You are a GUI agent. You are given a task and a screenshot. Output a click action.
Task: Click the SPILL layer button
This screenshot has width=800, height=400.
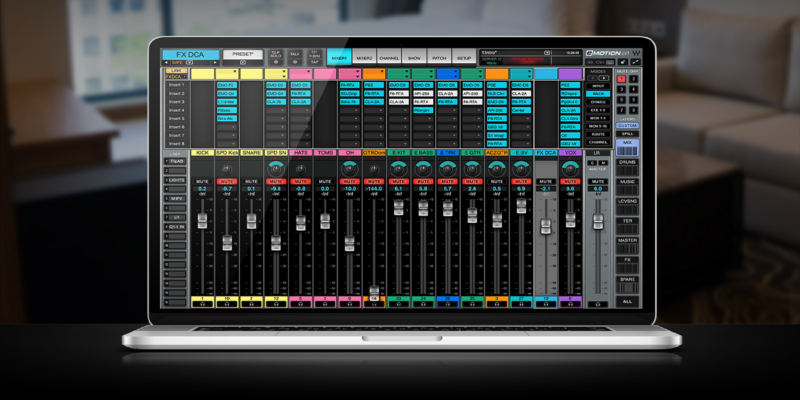[628, 134]
